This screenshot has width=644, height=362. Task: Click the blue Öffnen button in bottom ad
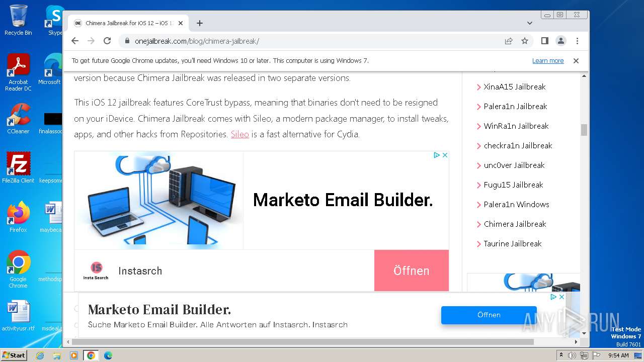[x=489, y=315]
